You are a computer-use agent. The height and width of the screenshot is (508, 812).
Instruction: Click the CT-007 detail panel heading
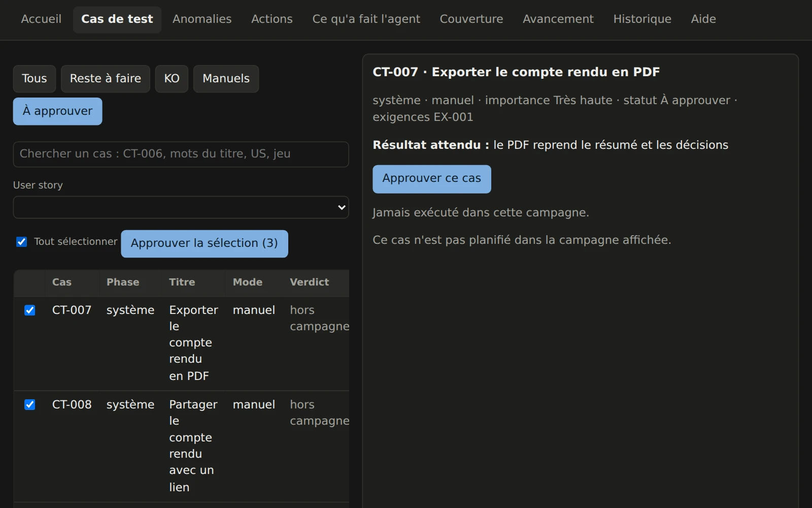pos(516,72)
